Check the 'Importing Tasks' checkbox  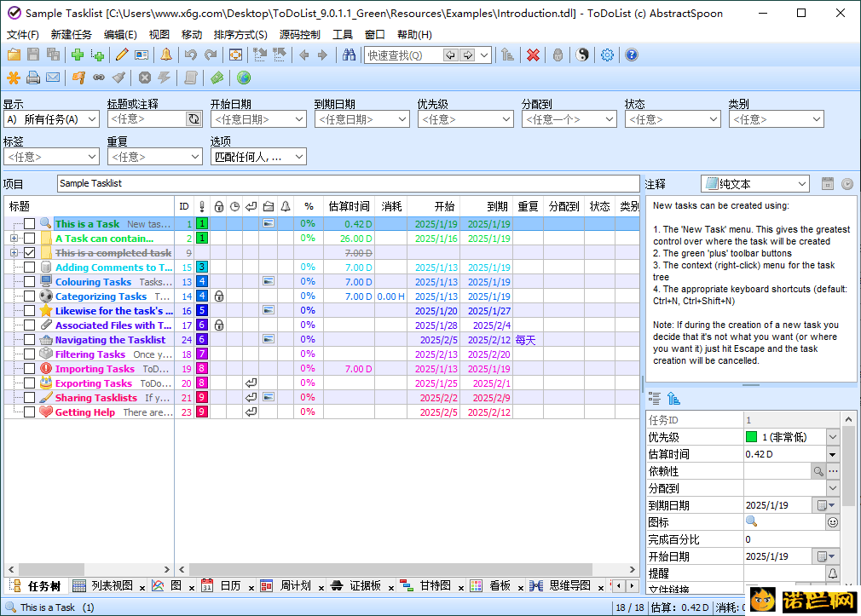[x=30, y=369]
